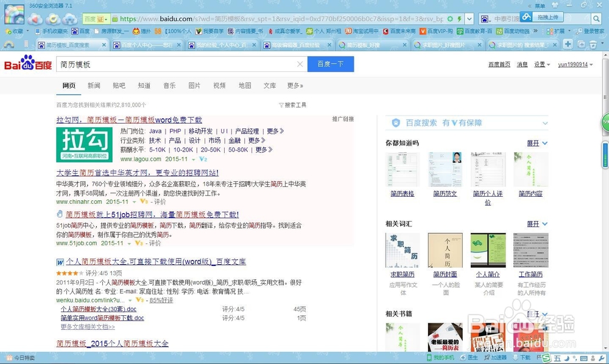Click the wrench settings icon in status bar

tap(600, 358)
